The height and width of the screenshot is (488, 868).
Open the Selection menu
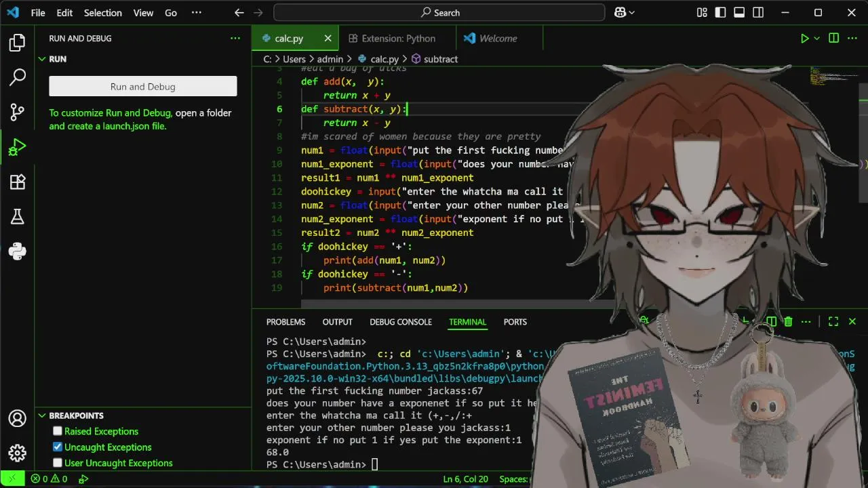tap(102, 12)
